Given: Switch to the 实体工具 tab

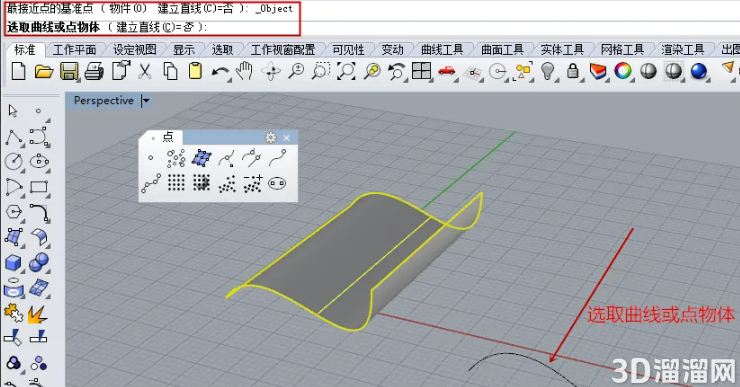Looking at the screenshot, I should [x=562, y=50].
